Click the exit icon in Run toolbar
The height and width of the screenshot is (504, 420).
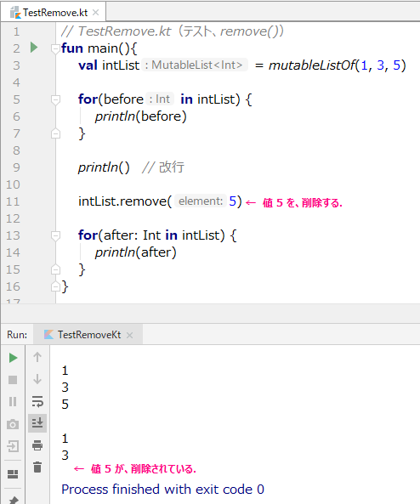click(x=13, y=446)
